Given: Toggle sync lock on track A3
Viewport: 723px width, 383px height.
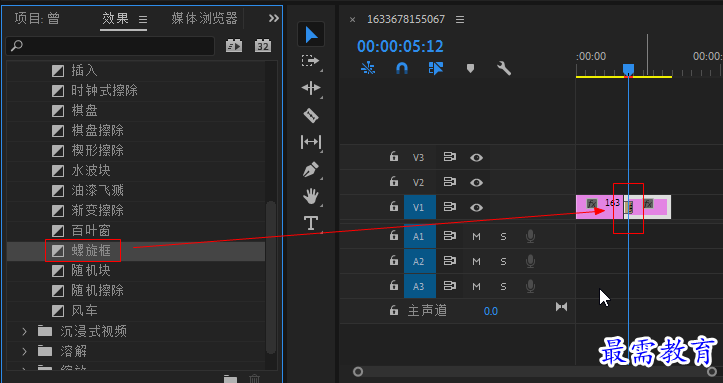Looking at the screenshot, I should [449, 286].
